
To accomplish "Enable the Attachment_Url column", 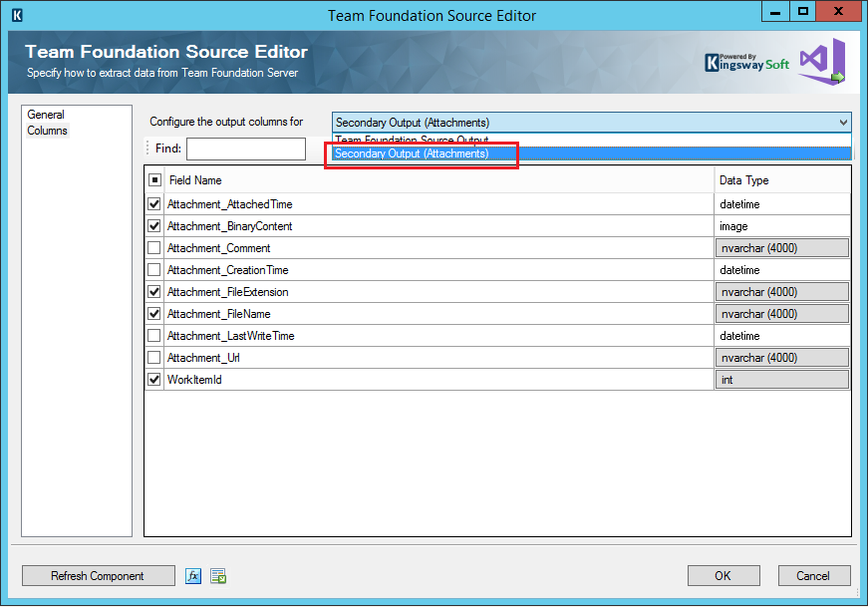I will pos(154,357).
